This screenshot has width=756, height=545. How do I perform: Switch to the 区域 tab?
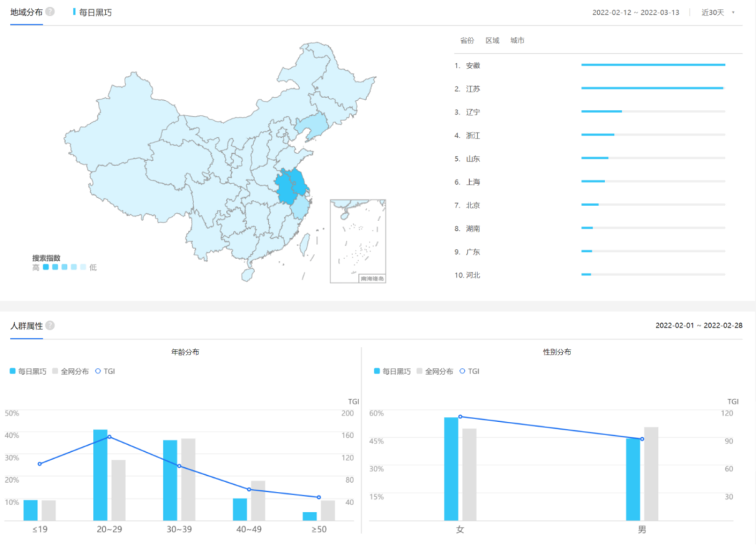point(492,41)
